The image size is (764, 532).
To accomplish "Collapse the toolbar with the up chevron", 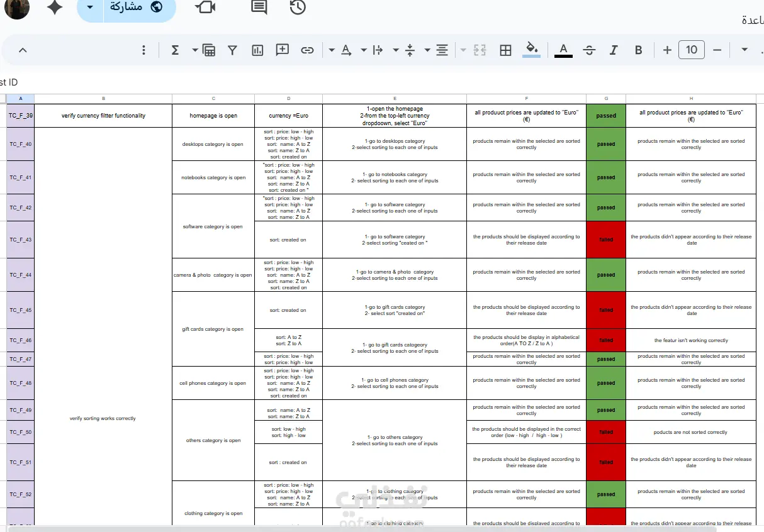I will [x=23, y=50].
